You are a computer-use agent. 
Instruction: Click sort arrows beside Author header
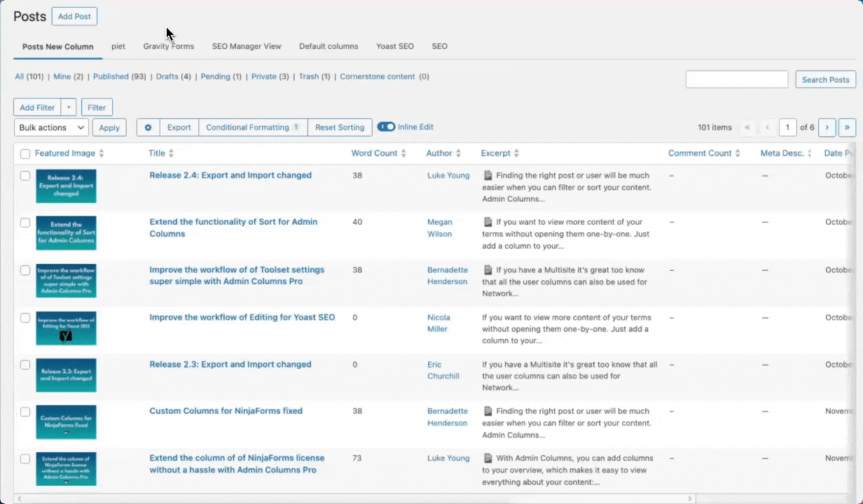459,153
